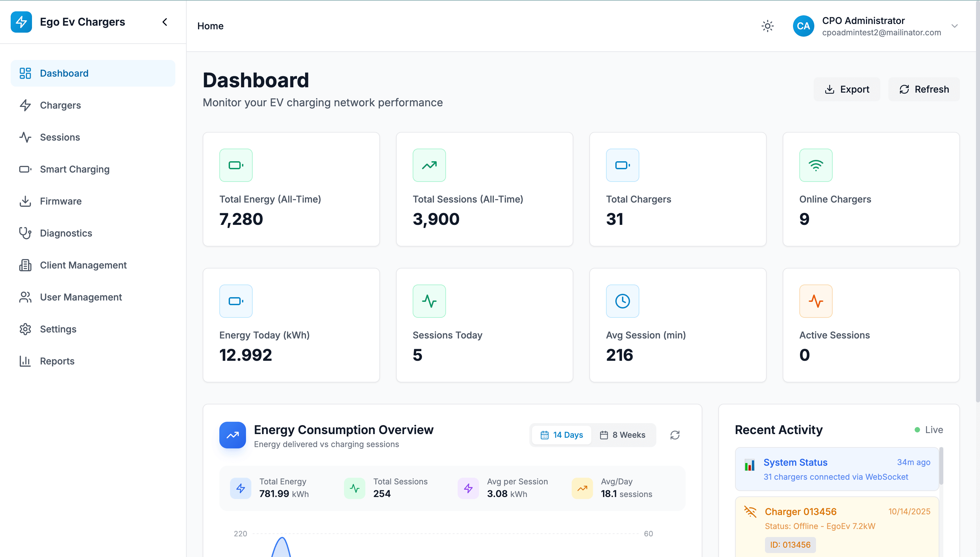Click the Refresh button
Viewport: 980px width, 557px height.
pyautogui.click(x=924, y=89)
